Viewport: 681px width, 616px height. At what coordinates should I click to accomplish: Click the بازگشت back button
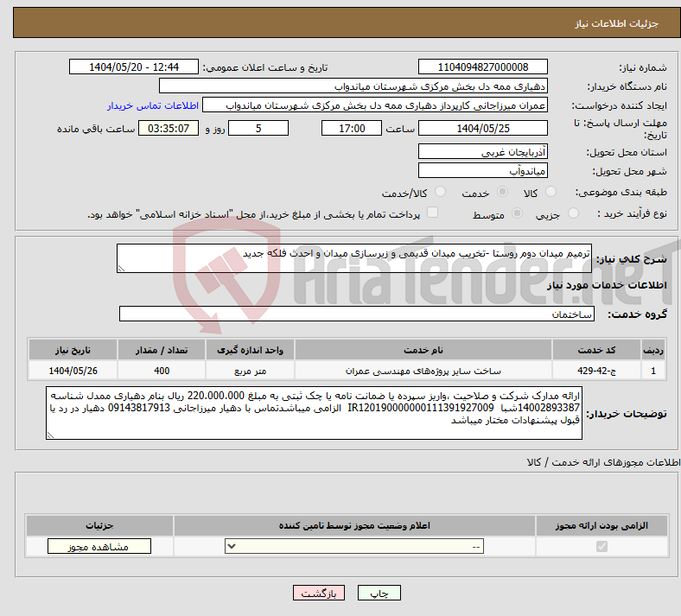tap(319, 593)
